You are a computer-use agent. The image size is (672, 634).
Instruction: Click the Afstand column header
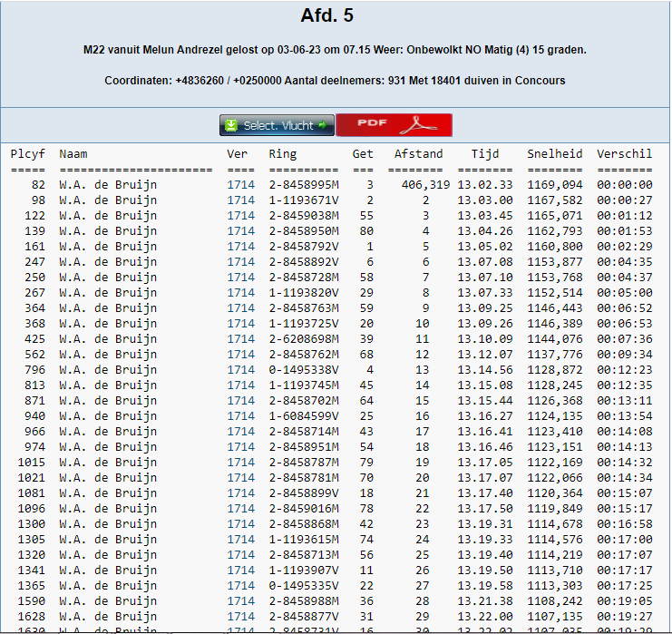coord(419,154)
